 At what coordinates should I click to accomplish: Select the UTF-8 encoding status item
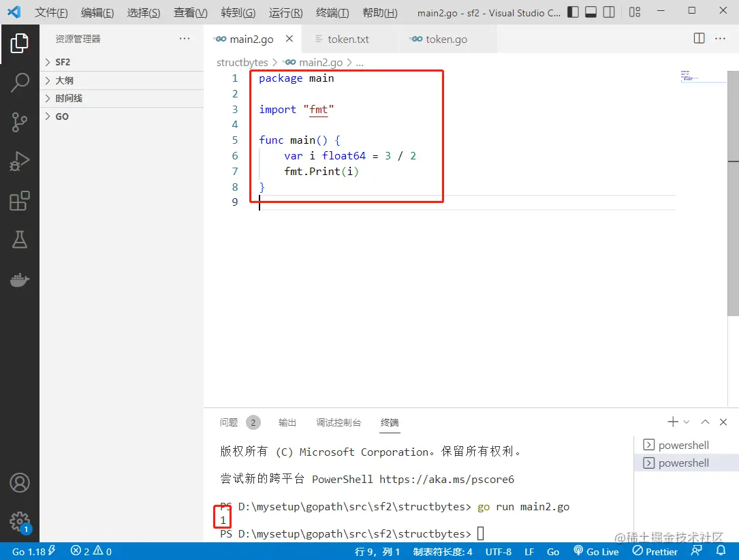(x=498, y=552)
